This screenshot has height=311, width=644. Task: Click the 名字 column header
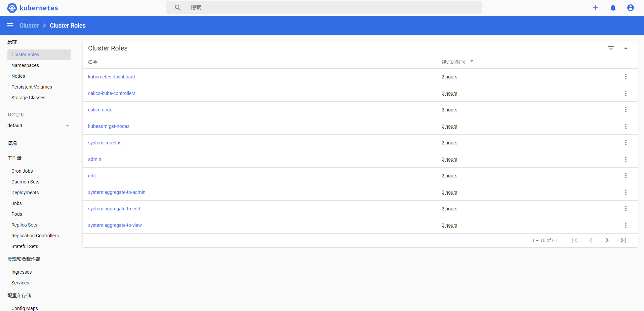point(93,62)
